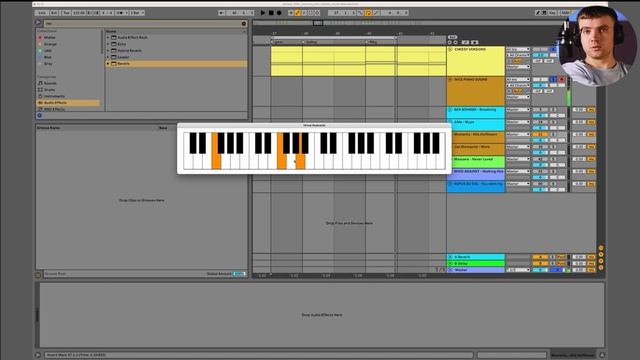This screenshot has height=360, width=640.
Task: Set CHEESY VERSIONS monitor to Auto
Action: click(x=517, y=61)
